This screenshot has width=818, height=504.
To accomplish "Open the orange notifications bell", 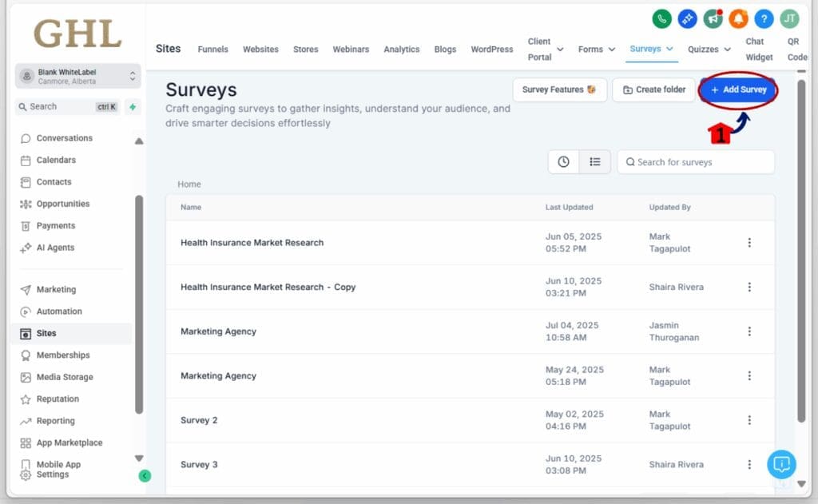I will click(738, 19).
